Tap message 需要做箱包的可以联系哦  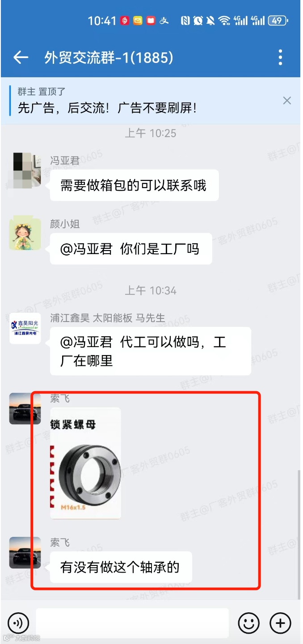click(x=134, y=185)
